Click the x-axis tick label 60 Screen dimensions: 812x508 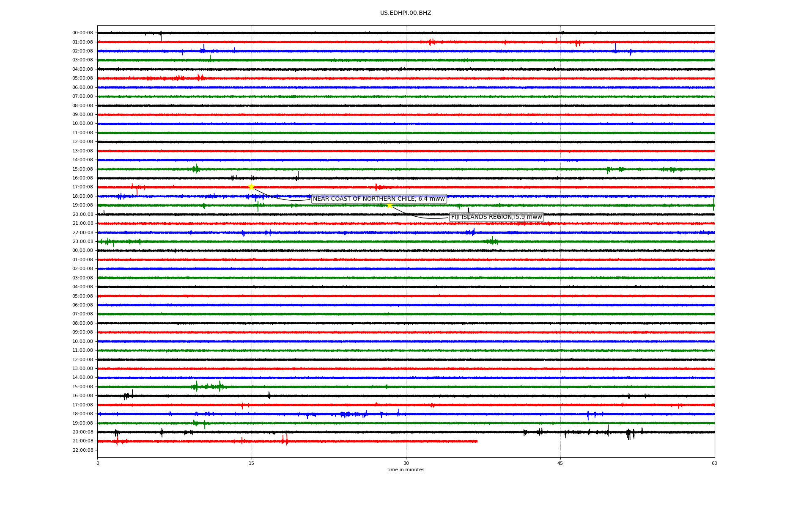714,463
